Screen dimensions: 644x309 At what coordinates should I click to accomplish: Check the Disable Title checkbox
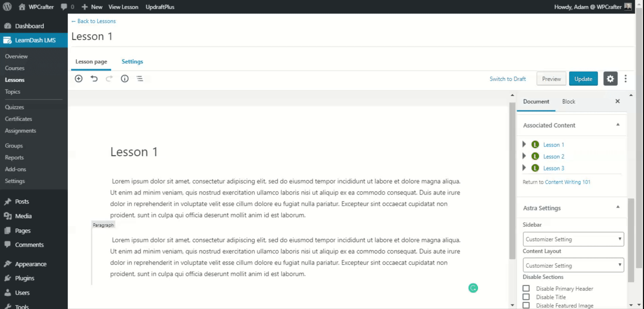(526, 297)
